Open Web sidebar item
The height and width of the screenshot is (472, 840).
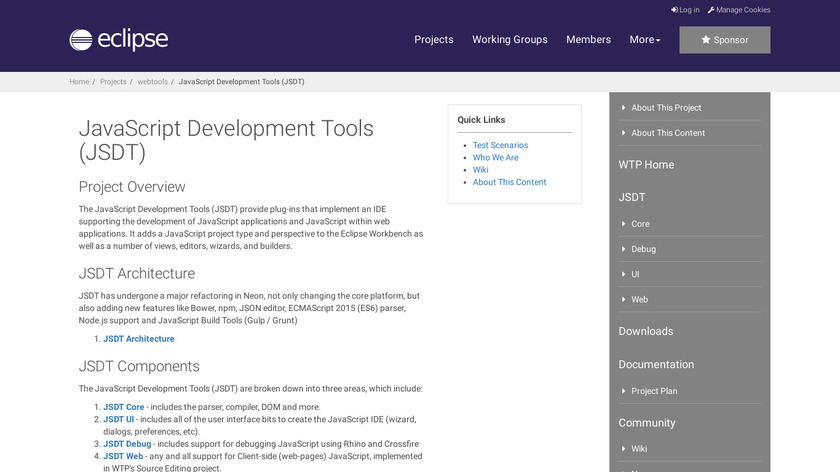coord(690,299)
